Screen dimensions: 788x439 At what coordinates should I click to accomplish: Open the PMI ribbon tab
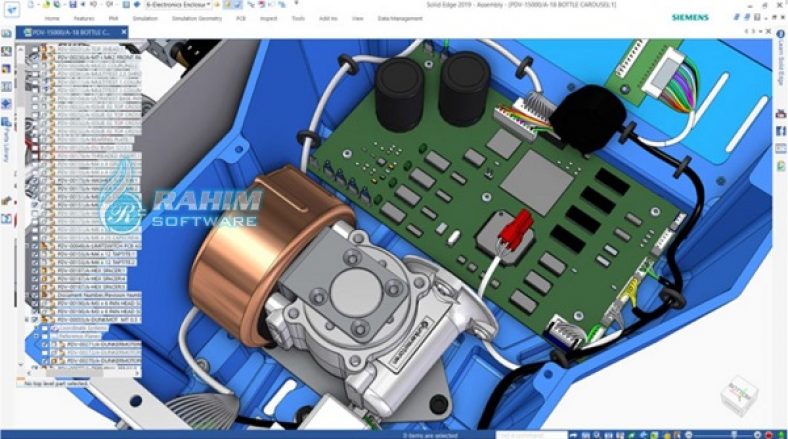point(113,19)
